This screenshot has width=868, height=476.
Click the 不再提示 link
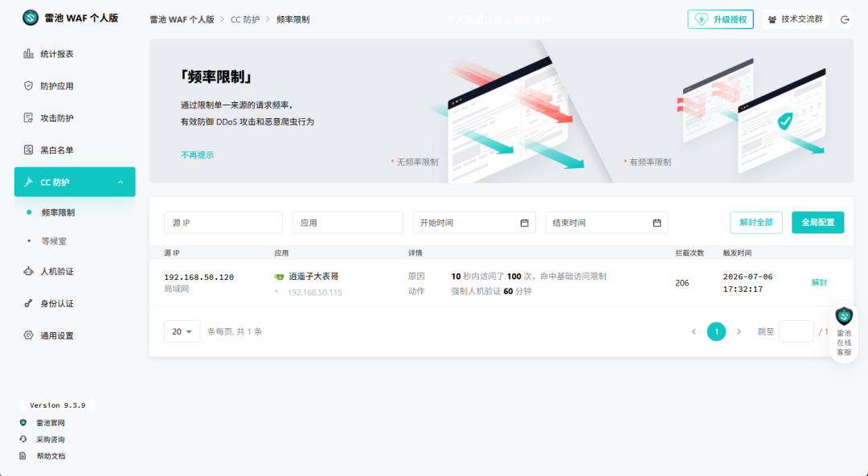coord(197,155)
